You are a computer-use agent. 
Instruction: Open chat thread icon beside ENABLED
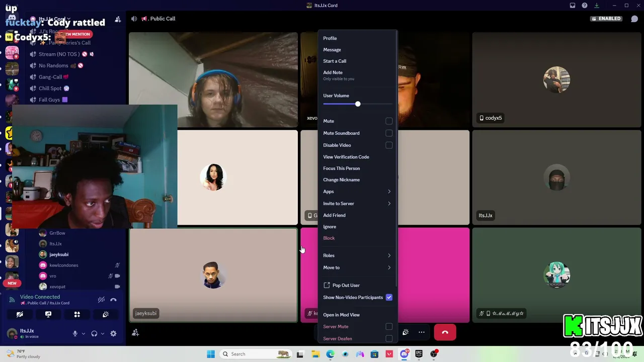pos(634,19)
